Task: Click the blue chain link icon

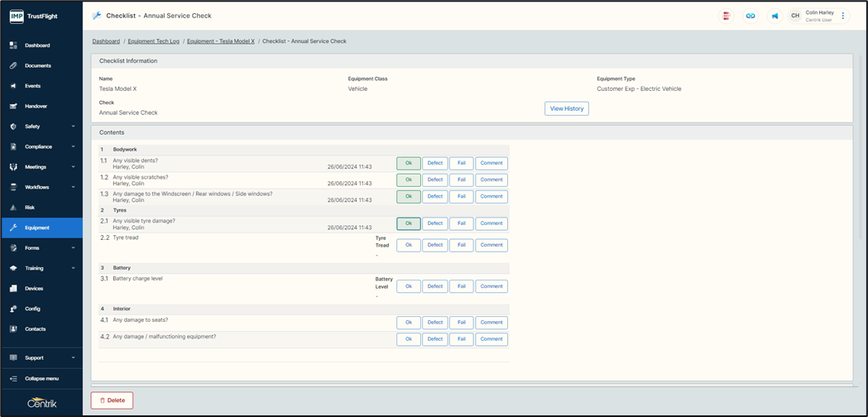Action: [x=751, y=16]
